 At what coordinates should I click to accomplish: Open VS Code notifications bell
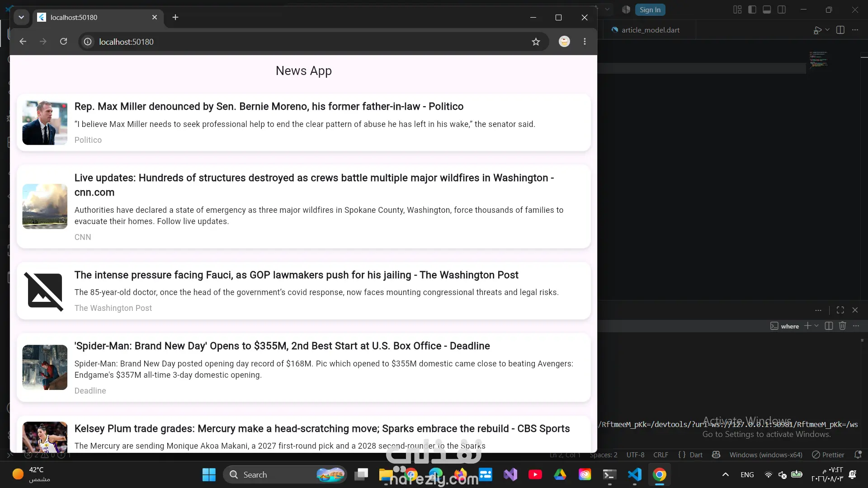858,455
